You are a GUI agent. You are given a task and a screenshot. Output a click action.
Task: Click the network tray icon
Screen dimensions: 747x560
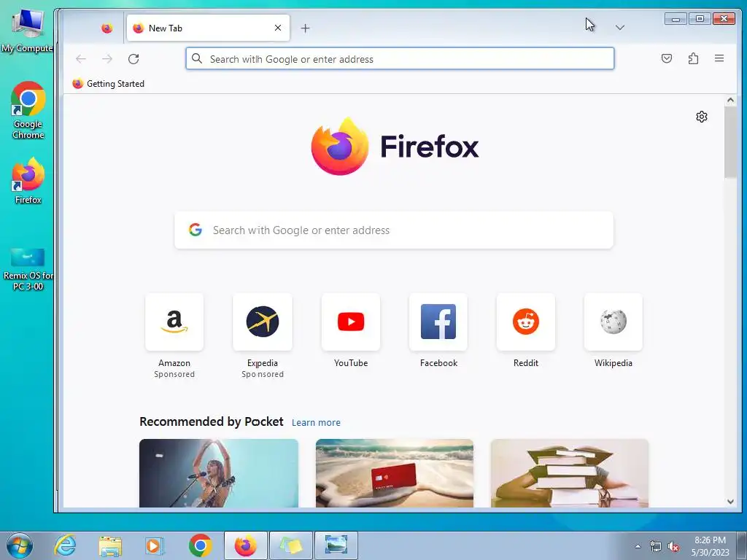(x=656, y=547)
